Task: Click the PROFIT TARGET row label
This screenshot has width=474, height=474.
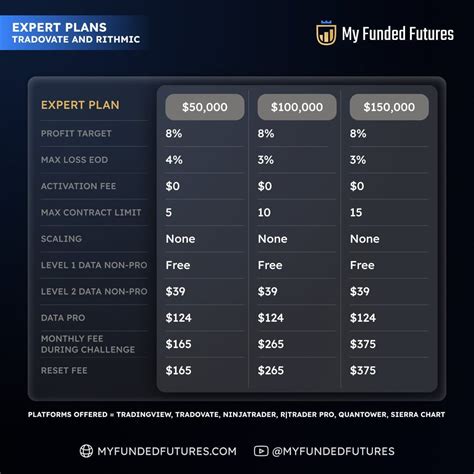Action: [x=76, y=133]
